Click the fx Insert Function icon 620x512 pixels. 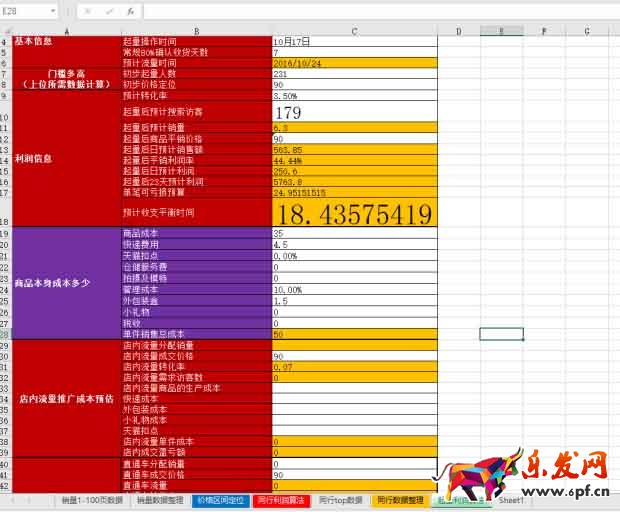[x=131, y=12]
